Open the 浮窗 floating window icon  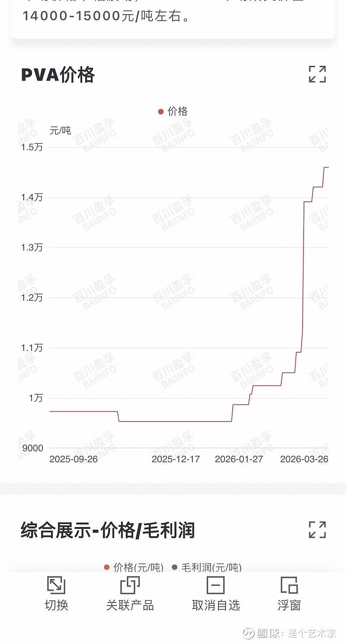(x=289, y=586)
